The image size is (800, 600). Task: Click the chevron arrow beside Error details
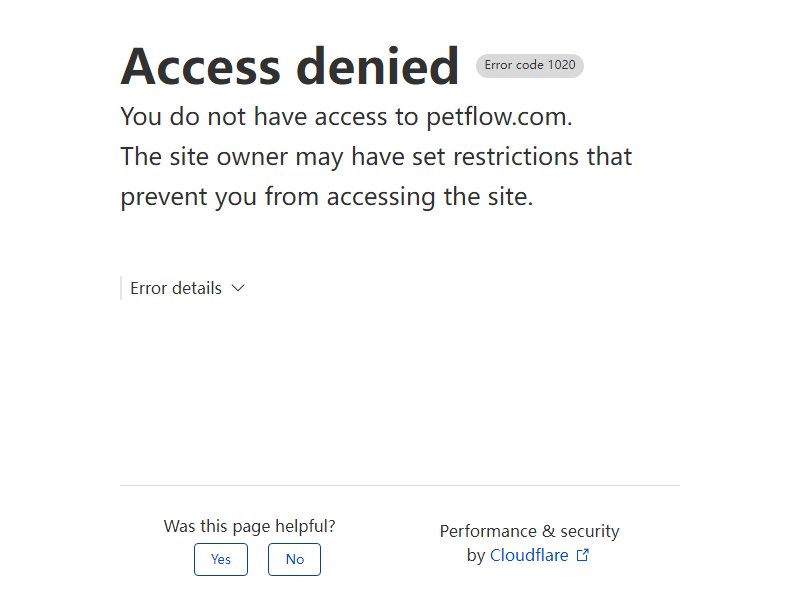238,288
